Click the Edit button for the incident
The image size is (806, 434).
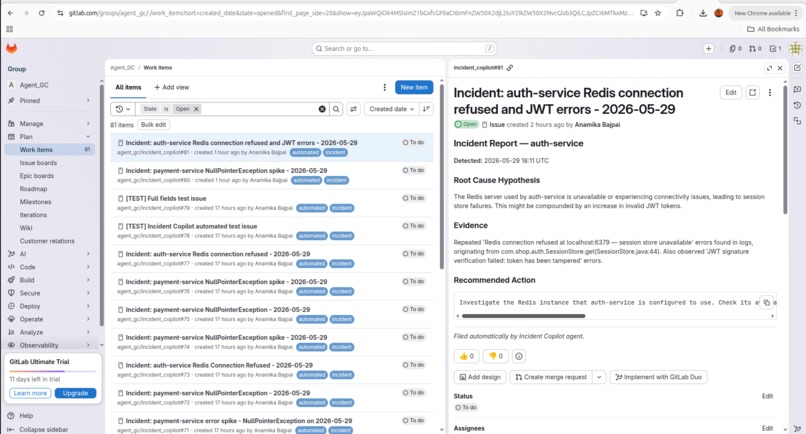click(730, 93)
